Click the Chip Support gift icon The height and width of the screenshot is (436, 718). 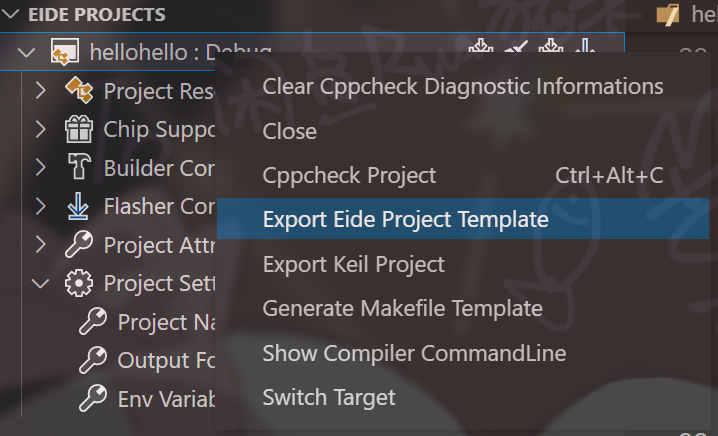[x=79, y=129]
